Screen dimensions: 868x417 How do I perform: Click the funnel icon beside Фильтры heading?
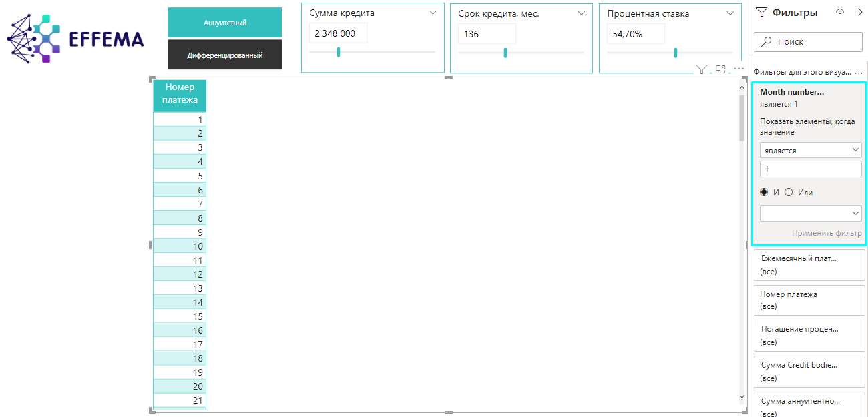click(762, 12)
